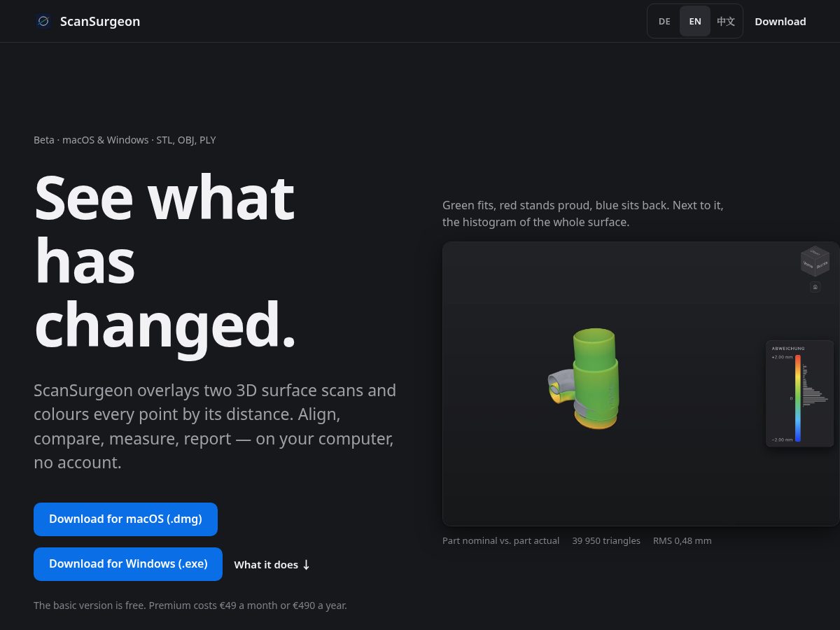Download for macOS (.dmg)
840x630 pixels.
125,519
